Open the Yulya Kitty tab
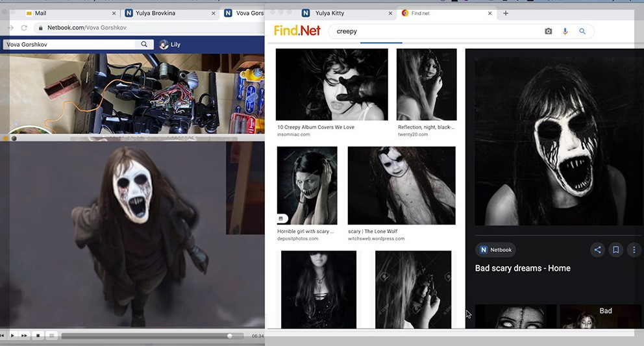The image size is (644, 346). [x=330, y=13]
